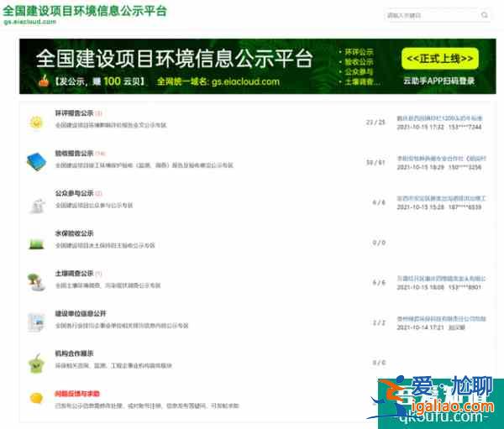The height and width of the screenshot is (429, 504).
Task: Click the 2021-10-15 17:32 timestamp
Action: (x=420, y=128)
